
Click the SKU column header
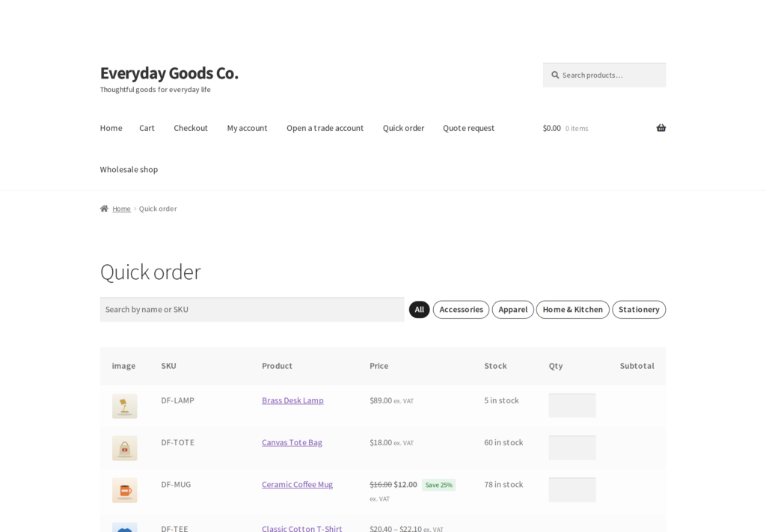(168, 365)
